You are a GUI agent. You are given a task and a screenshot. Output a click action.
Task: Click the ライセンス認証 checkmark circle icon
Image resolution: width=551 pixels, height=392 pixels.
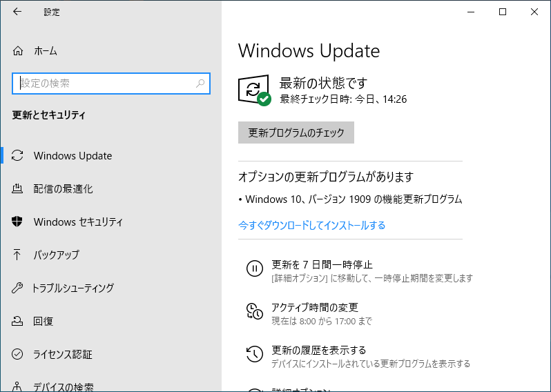[x=17, y=354]
